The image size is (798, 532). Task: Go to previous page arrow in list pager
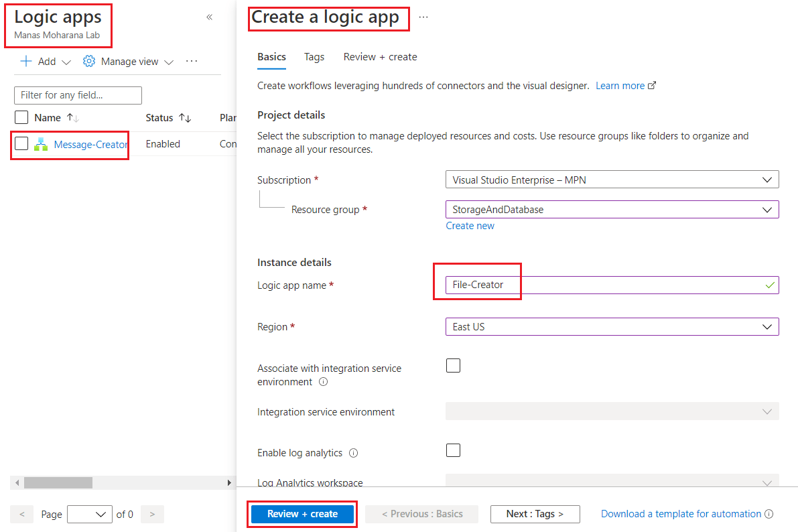[x=22, y=514]
